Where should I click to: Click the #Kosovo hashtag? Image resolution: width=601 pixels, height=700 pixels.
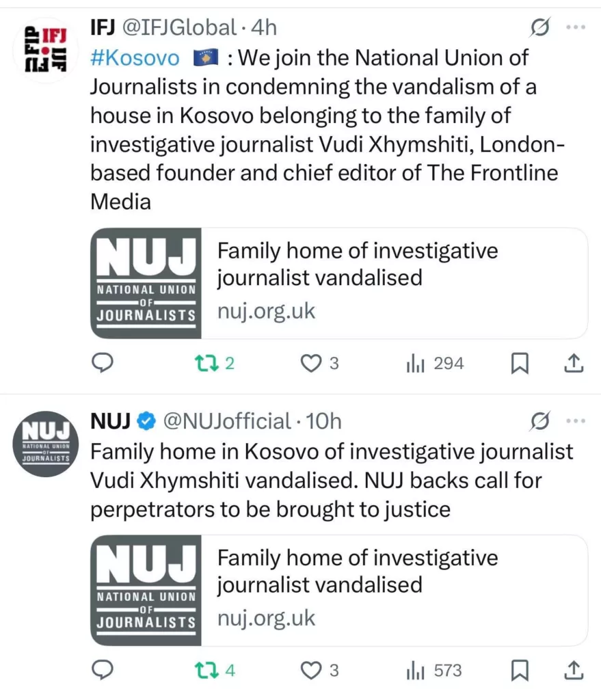coord(135,58)
